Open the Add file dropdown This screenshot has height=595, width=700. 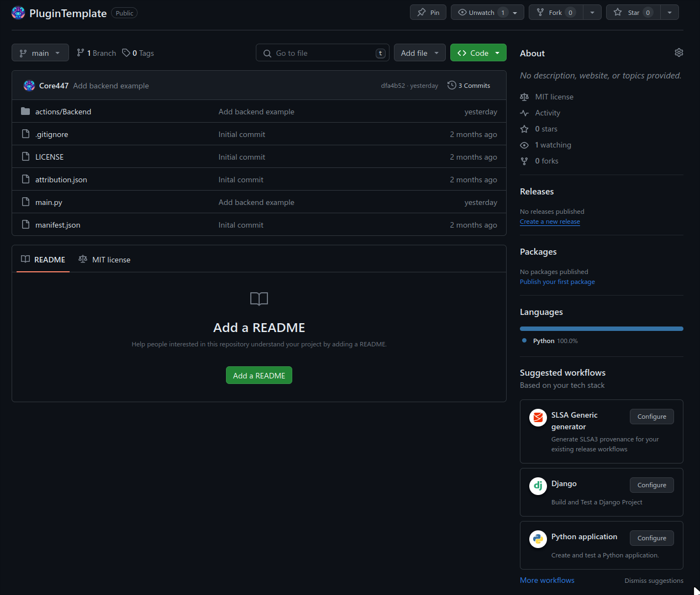419,53
